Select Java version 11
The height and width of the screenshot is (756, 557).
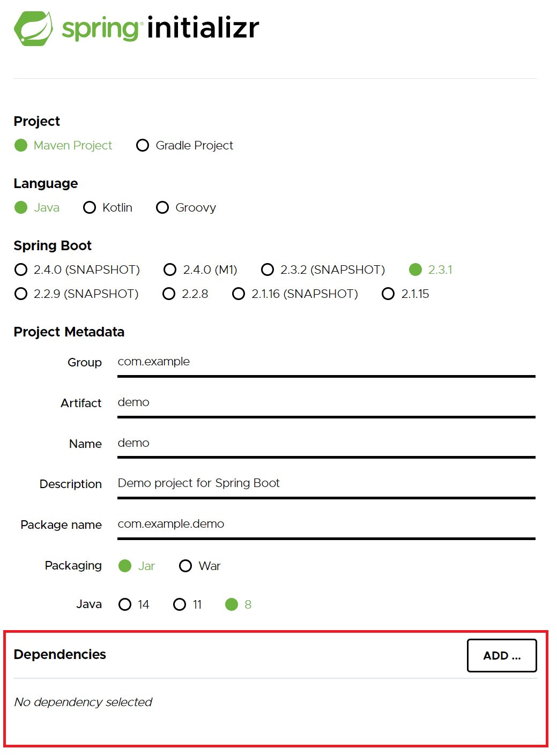[188, 604]
